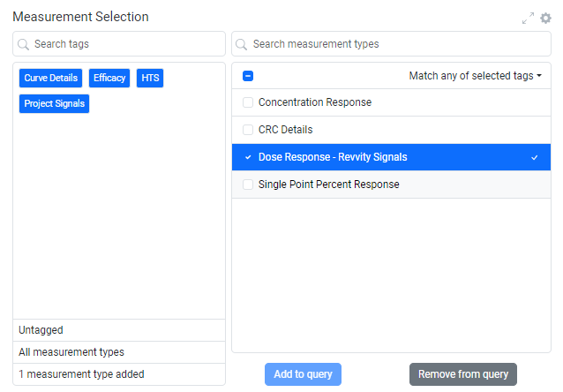Uncheck Dose Response - Revvity Signals checkbox
This screenshot has height=392, width=563.
[248, 157]
